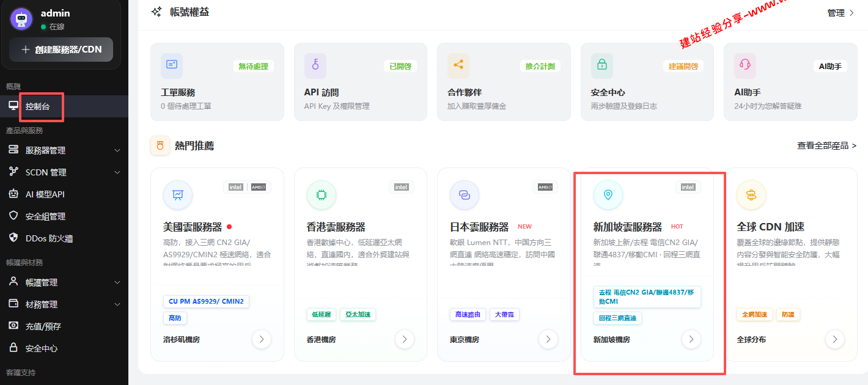Image resolution: width=868 pixels, height=385 pixels.
Task: Click the AI助手 badge
Action: coord(830,66)
